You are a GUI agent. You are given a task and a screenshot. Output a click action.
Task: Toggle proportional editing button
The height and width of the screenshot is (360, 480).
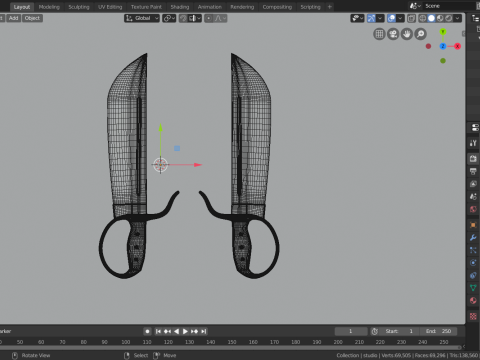[208, 18]
